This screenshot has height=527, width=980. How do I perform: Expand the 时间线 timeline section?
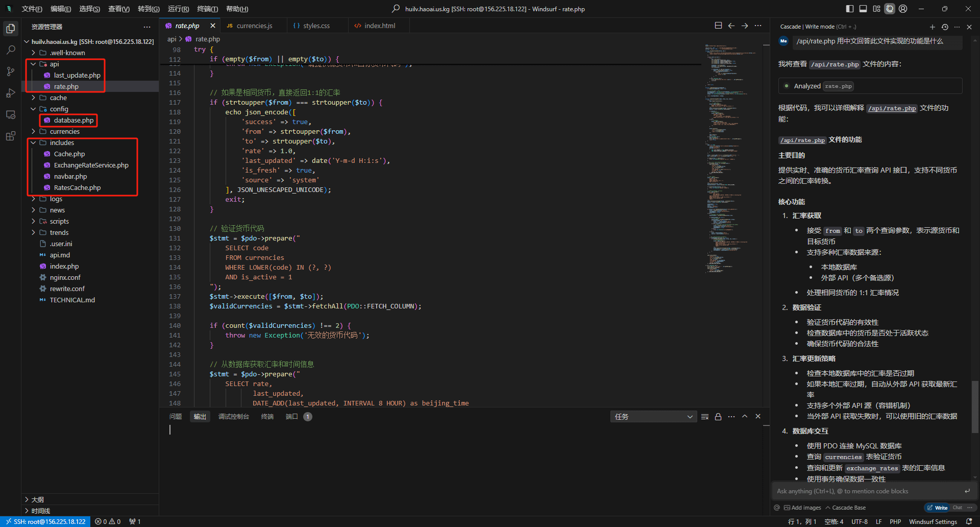click(x=91, y=511)
